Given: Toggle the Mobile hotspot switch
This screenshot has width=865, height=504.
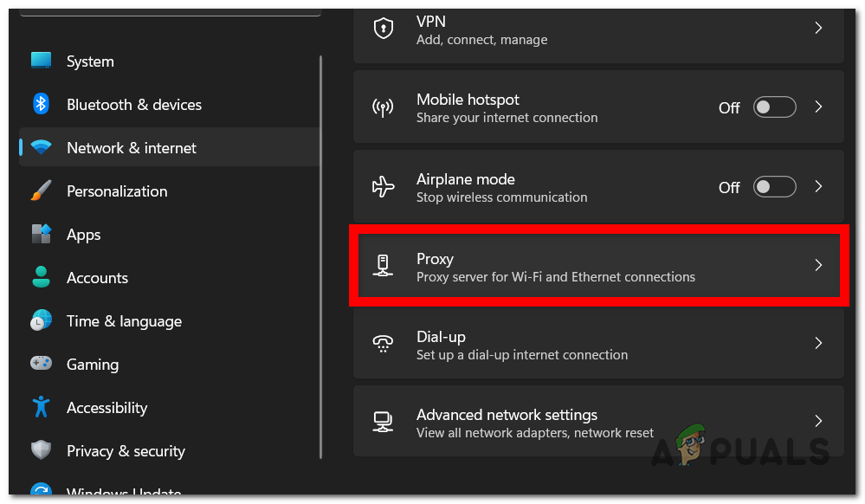Looking at the screenshot, I should pos(774,107).
